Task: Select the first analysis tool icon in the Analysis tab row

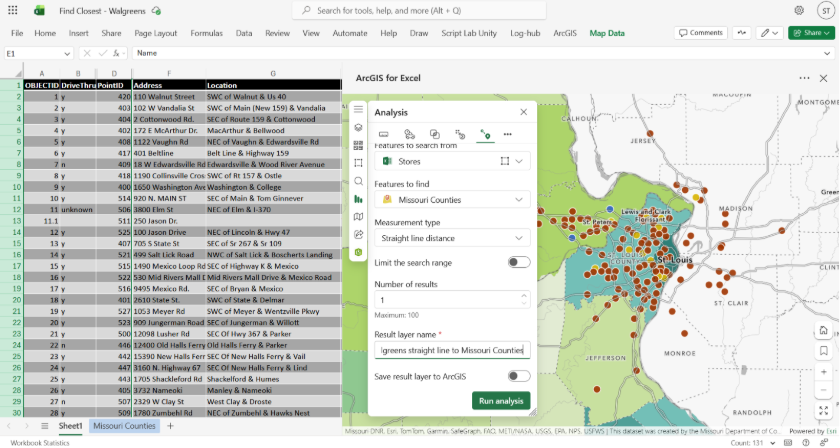Action: (x=384, y=134)
